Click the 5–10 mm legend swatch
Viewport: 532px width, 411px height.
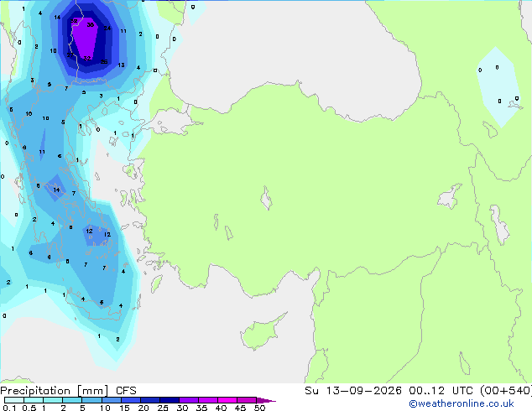coord(91,400)
